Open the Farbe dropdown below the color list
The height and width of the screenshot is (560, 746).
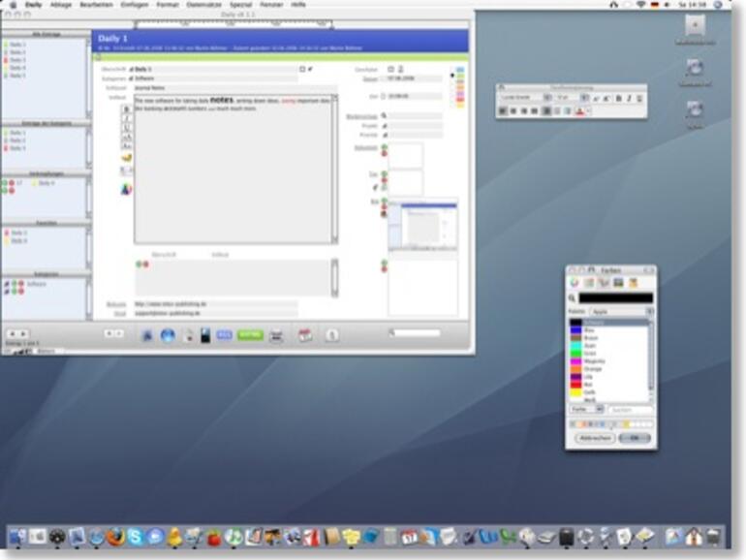point(586,410)
